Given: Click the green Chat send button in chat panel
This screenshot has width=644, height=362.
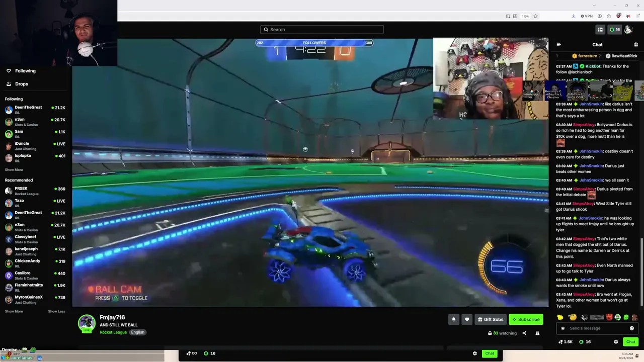Looking at the screenshot, I should [x=631, y=342].
